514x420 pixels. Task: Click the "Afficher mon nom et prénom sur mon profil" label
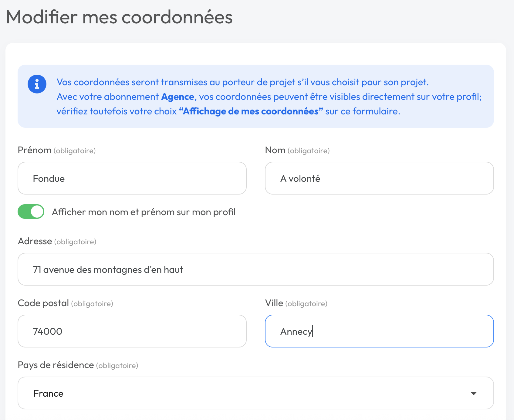(144, 212)
